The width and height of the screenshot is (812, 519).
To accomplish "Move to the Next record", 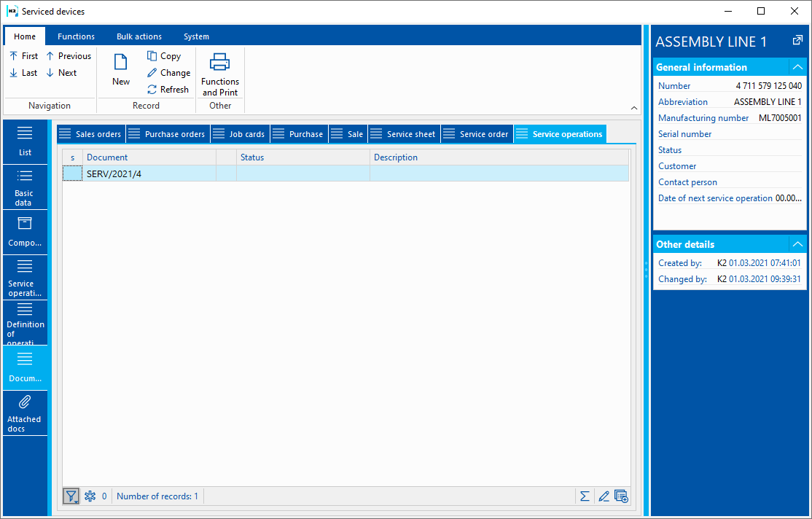I will click(x=62, y=73).
